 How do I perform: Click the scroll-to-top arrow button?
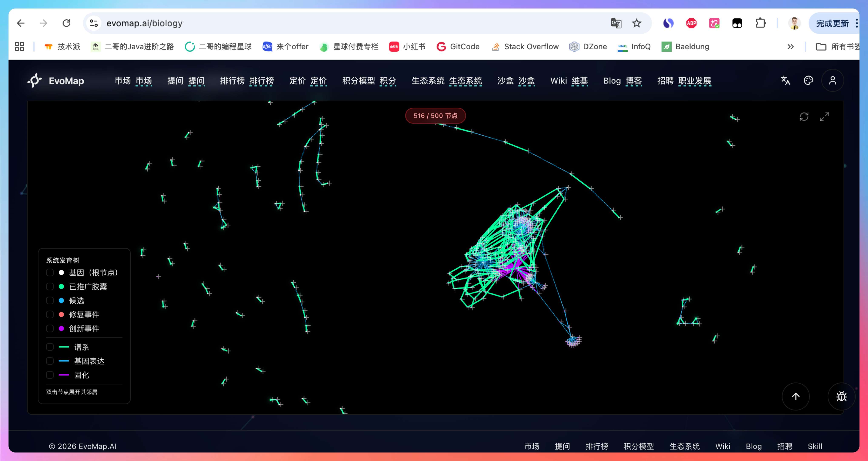click(795, 396)
